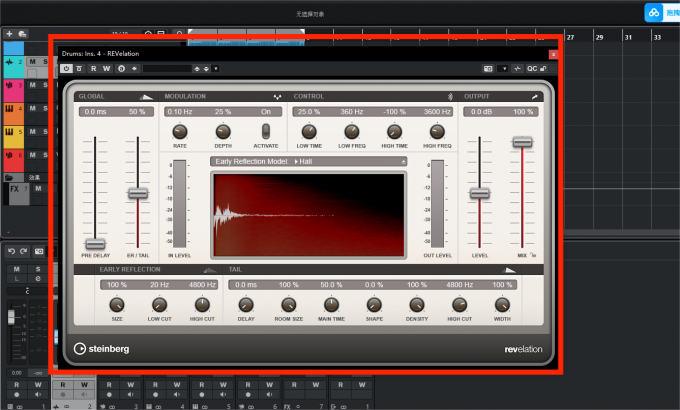Click the Tail ROOM SIZE knob
The width and height of the screenshot is (680, 410).
288,305
